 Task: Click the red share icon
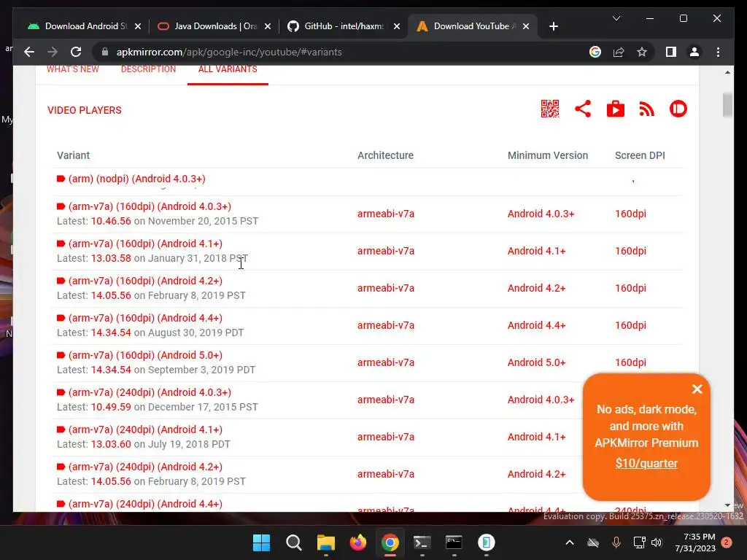coord(583,109)
